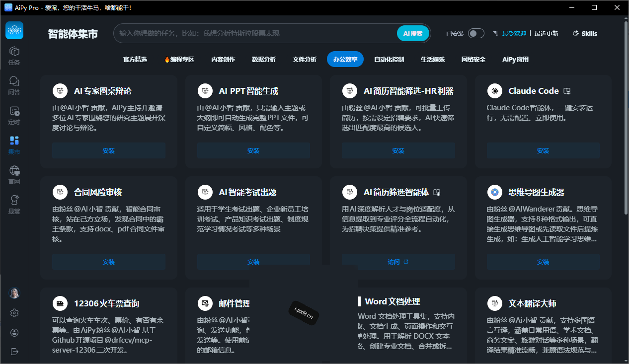Click the 文本翻译大师 card icon
Image resolution: width=629 pixels, height=364 pixels.
[494, 303]
